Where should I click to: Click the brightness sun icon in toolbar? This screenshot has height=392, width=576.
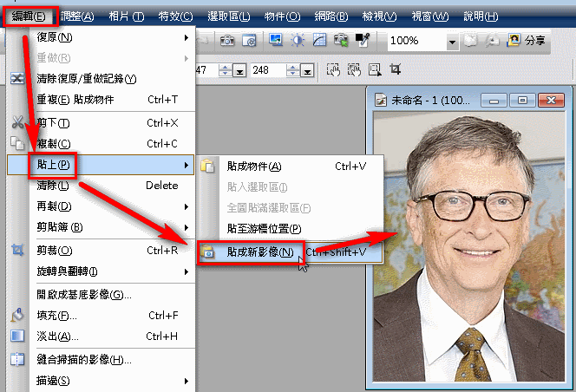pyautogui.click(x=298, y=41)
